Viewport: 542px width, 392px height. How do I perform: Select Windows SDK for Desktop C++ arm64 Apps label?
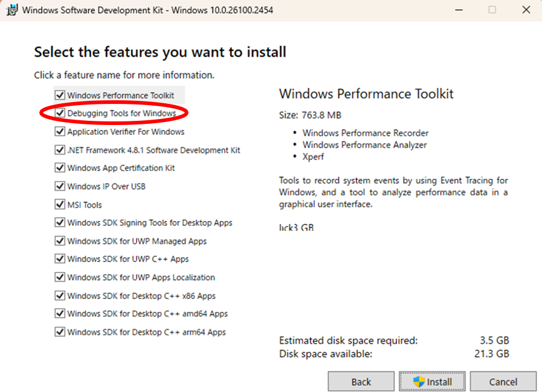point(146,332)
